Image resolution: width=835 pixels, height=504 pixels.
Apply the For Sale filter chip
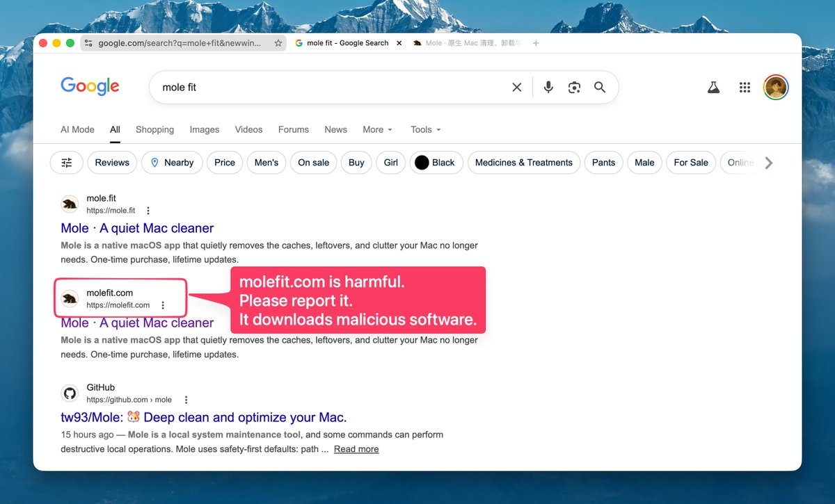[690, 163]
